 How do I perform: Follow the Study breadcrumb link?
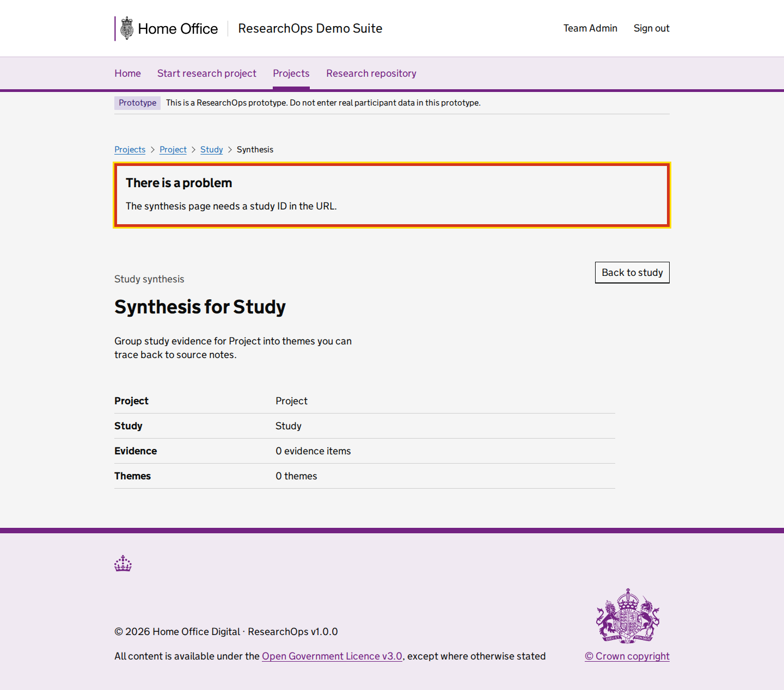(x=212, y=150)
